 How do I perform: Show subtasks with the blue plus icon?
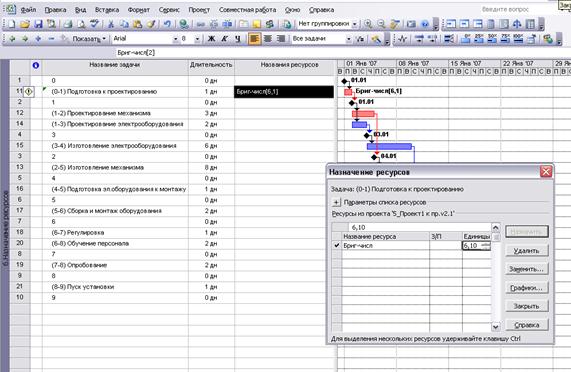38,39
